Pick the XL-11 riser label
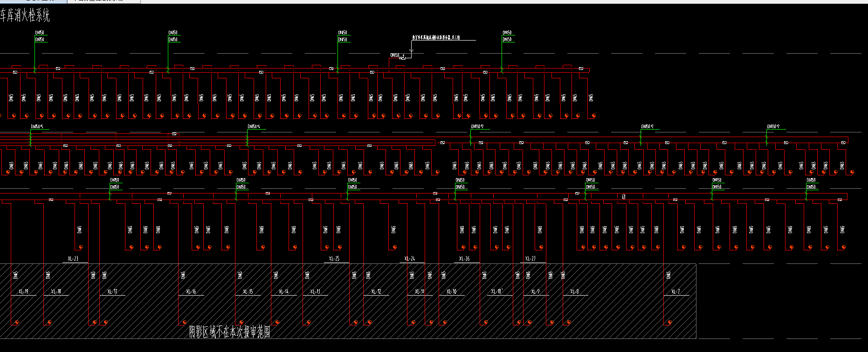The image size is (868, 352). coord(420,292)
